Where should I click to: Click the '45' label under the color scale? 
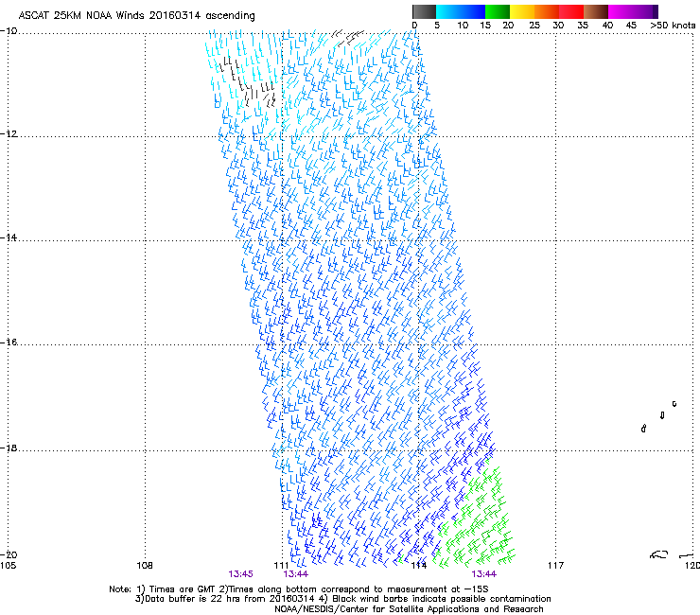[631, 26]
